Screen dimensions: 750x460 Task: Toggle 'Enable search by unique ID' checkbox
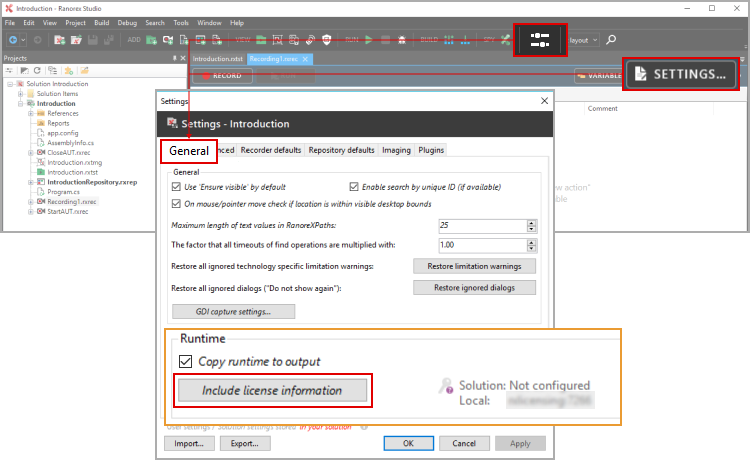coord(354,187)
